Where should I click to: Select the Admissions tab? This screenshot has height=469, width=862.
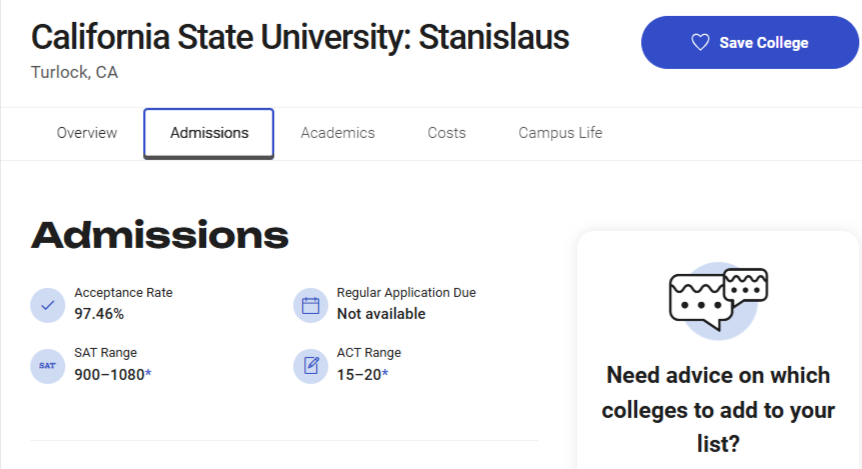pyautogui.click(x=209, y=134)
